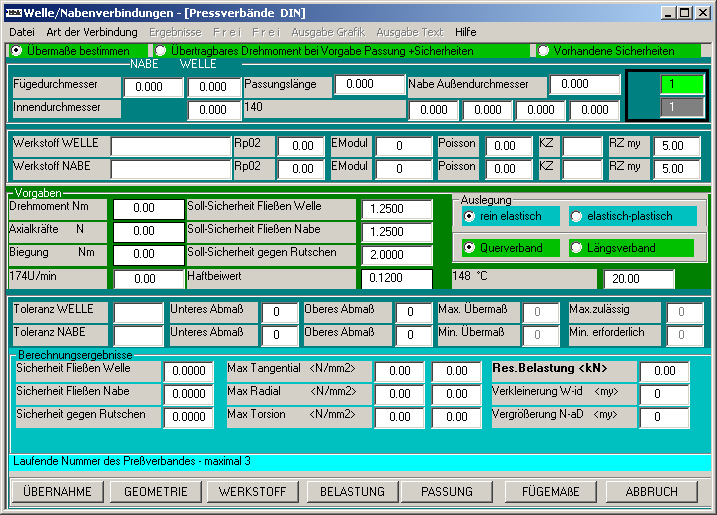Switch to 'elastisch-plastisch' Auslegung
The width and height of the screenshot is (717, 515).
pos(576,216)
